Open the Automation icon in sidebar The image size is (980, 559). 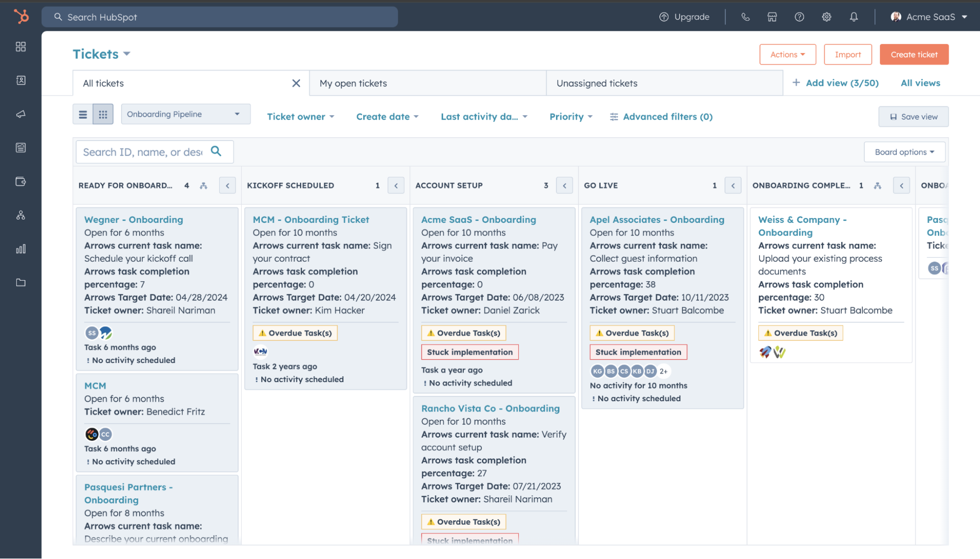click(21, 215)
